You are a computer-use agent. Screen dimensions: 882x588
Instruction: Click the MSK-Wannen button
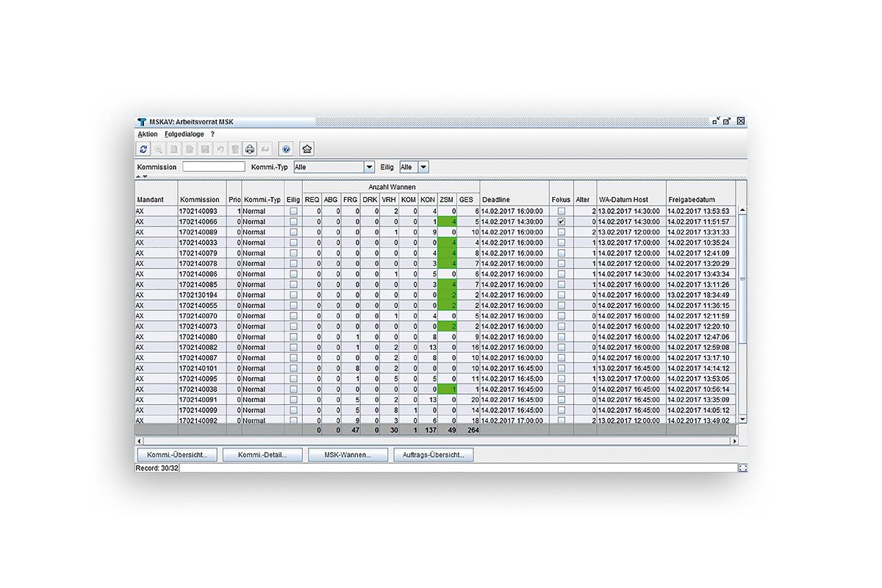(x=348, y=455)
